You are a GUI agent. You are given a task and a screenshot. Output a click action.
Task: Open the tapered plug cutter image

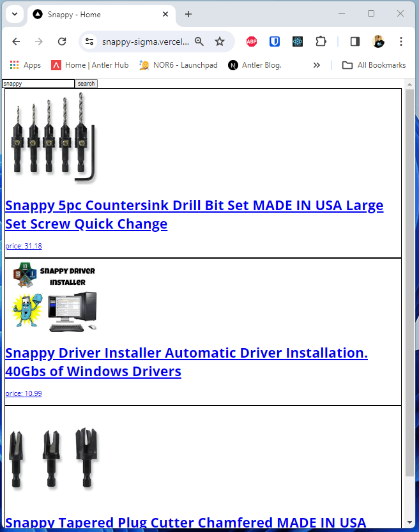(x=53, y=458)
